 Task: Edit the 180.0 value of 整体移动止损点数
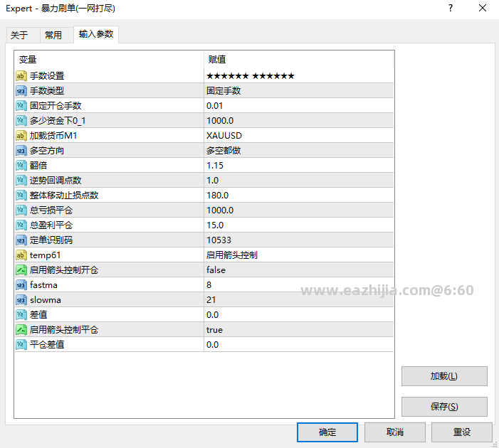pos(298,196)
